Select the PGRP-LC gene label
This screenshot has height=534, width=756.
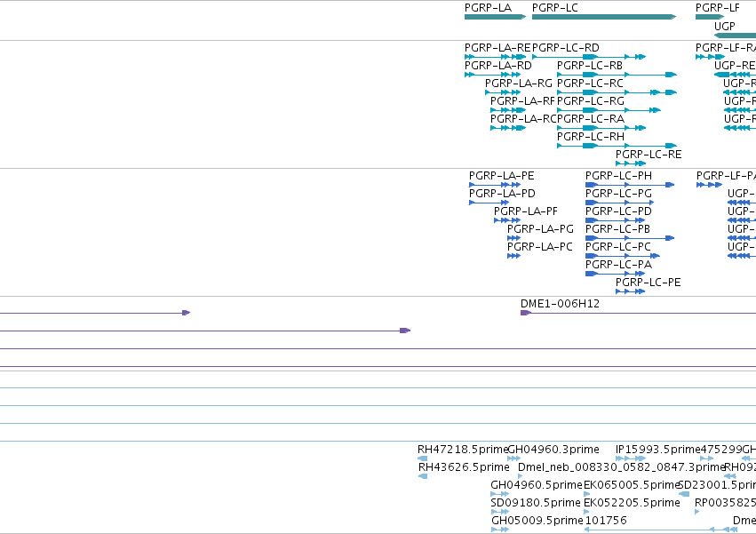[x=555, y=8]
